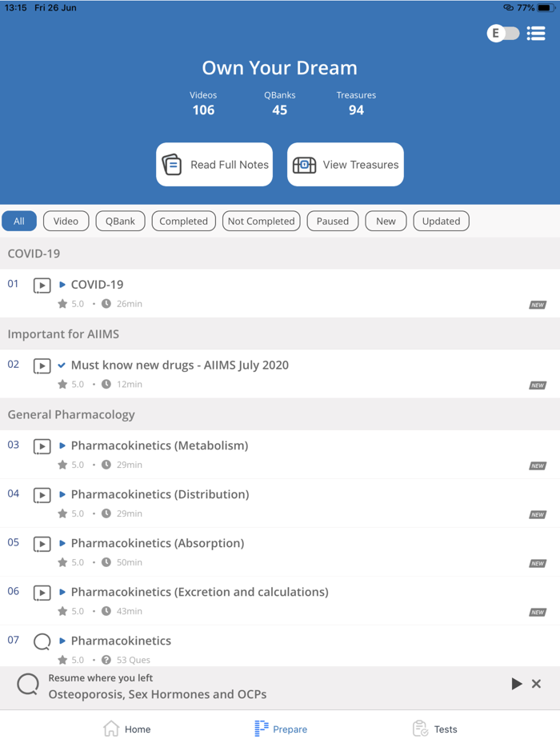Click video icon for Pharmacokinetics (Excretion and calculations)
Image resolution: width=560 pixels, height=747 pixels.
click(x=42, y=593)
